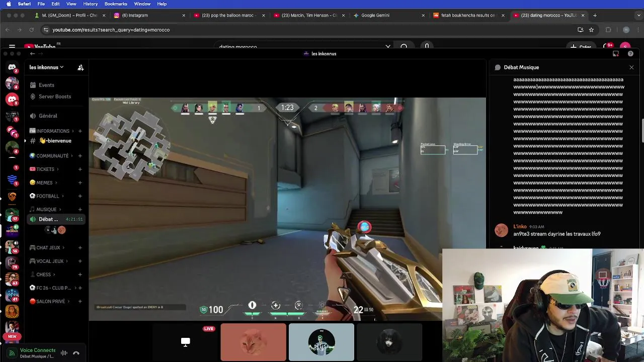
Task: Add a channel to CHESS category
Action: (x=80, y=275)
